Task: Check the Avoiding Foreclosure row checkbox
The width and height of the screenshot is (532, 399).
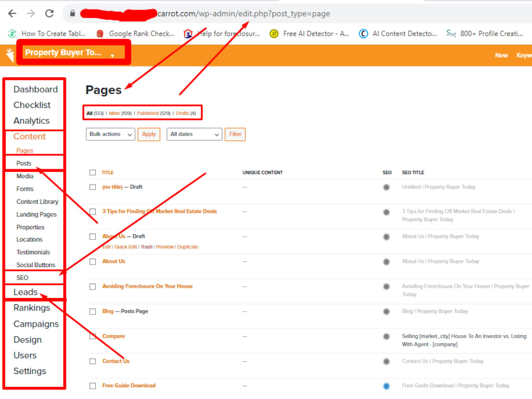Action: tap(93, 287)
